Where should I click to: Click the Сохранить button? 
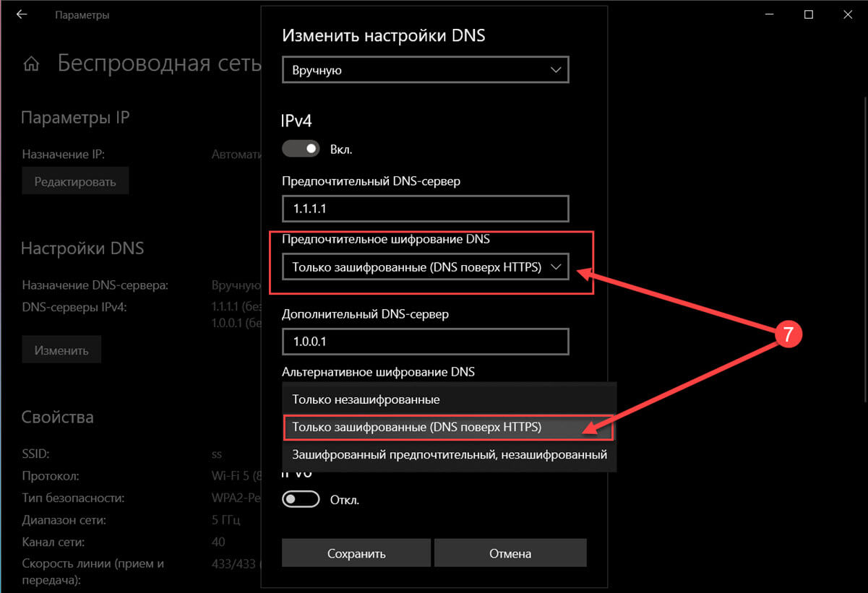356,554
